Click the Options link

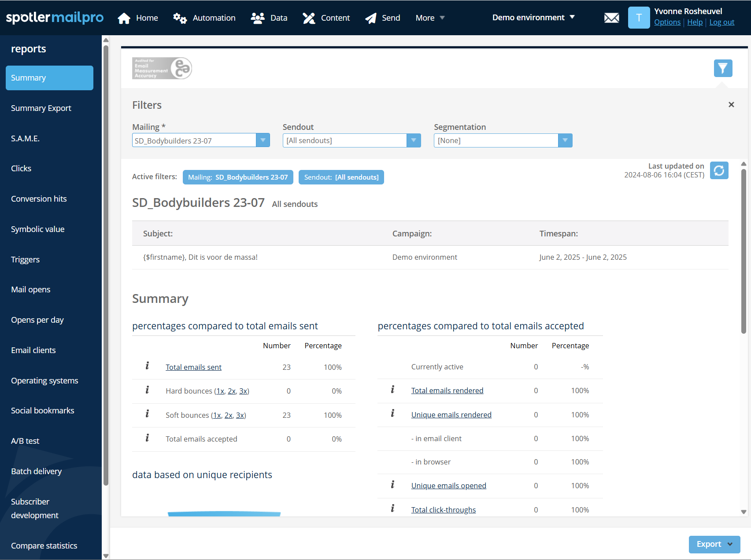[667, 22]
